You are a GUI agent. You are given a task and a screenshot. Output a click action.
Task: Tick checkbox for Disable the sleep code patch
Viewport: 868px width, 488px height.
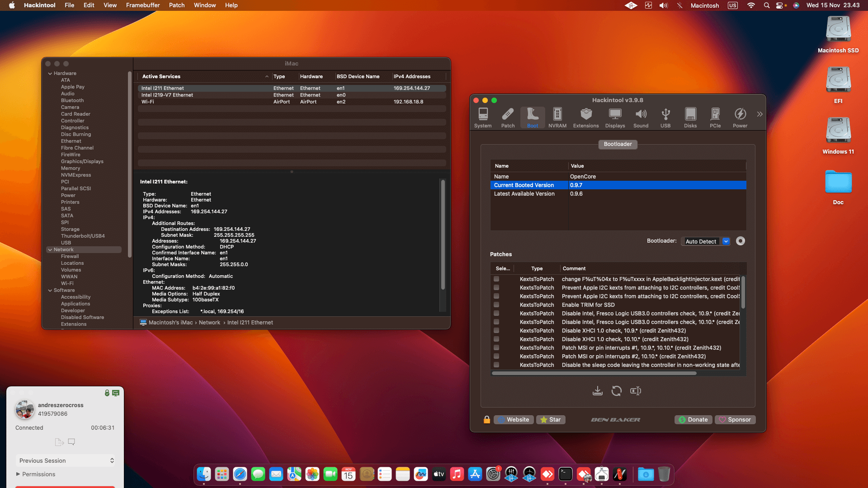[496, 365]
